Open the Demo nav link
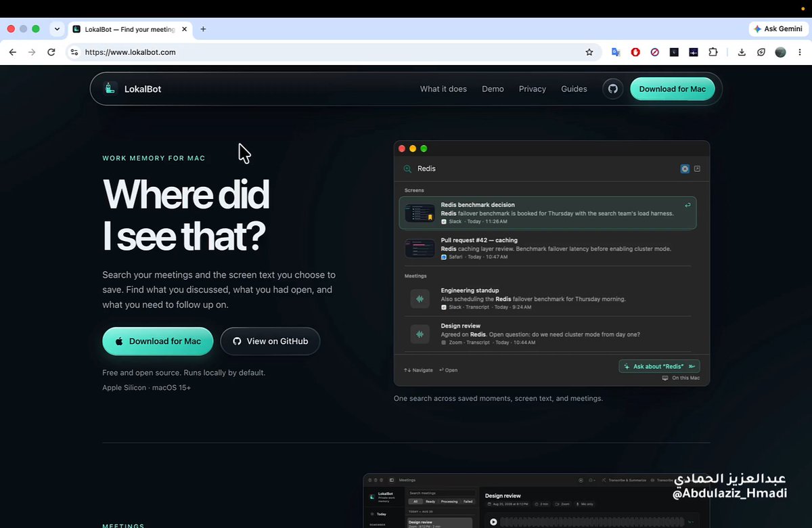The width and height of the screenshot is (812, 528). click(493, 89)
